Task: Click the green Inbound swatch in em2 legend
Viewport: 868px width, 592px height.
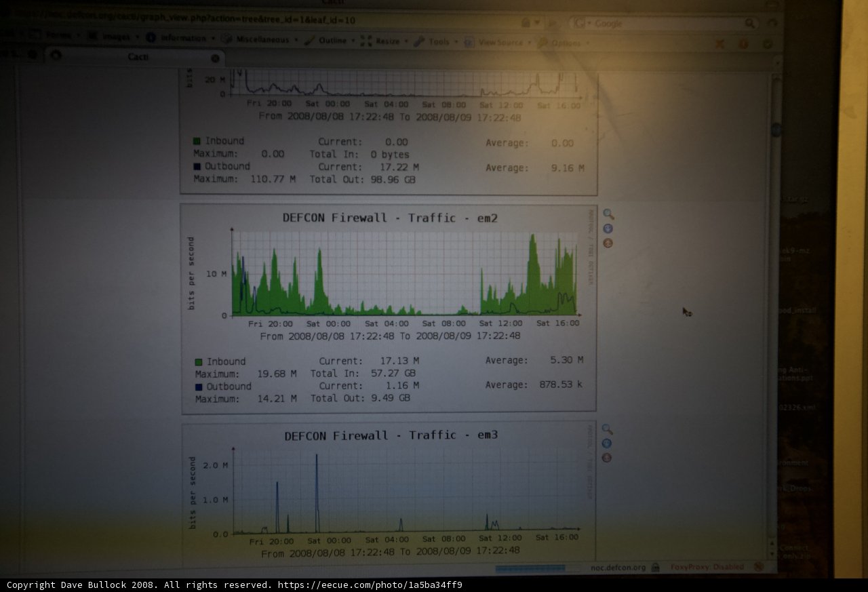Action: coord(199,362)
